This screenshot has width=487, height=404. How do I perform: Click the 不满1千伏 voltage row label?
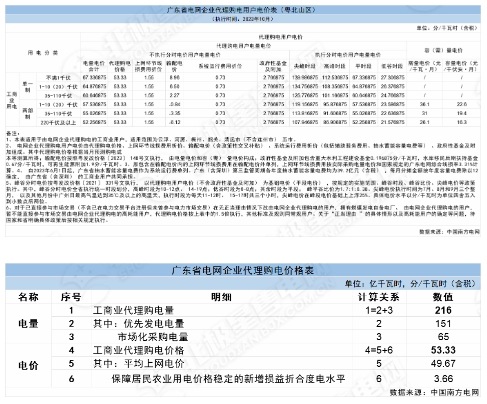pos(58,77)
